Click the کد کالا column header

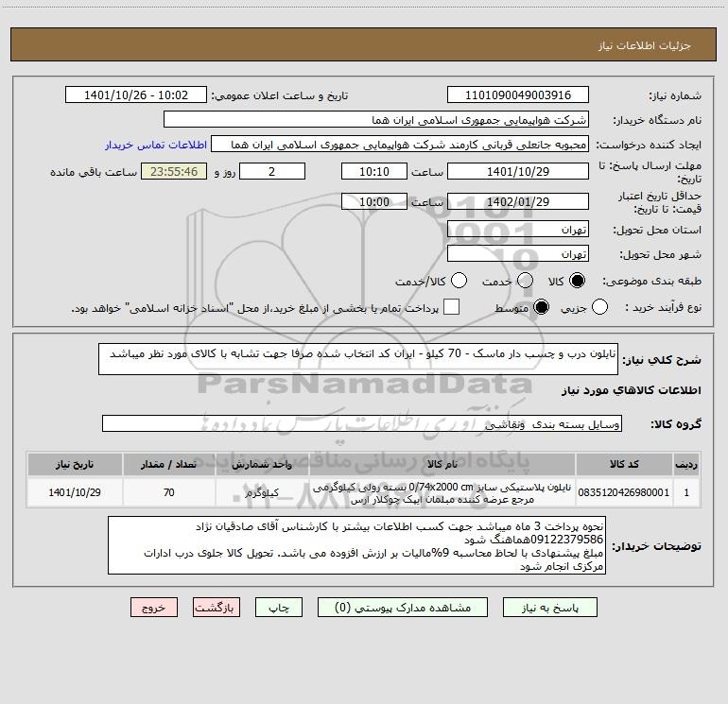(624, 464)
